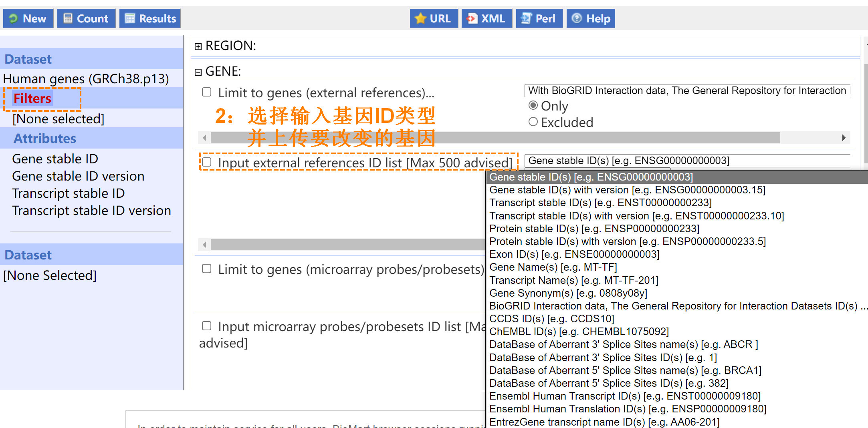Open the Results view

pyautogui.click(x=150, y=18)
